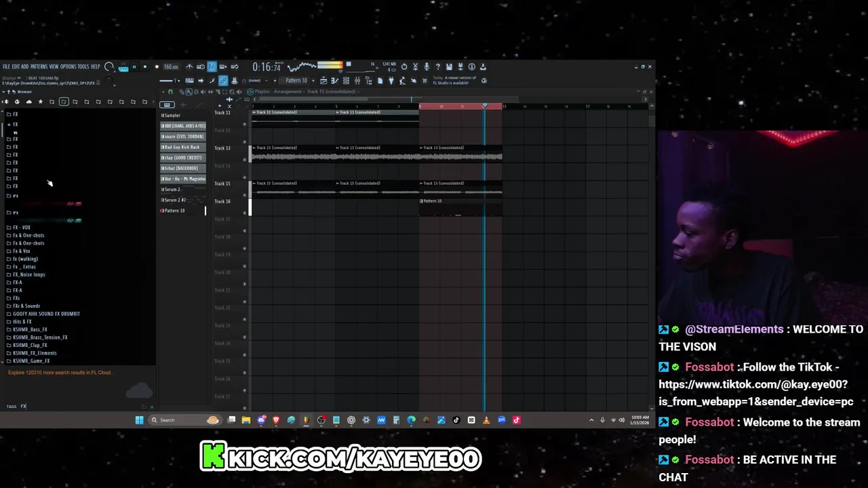Toggle blend/overdub recording button
This screenshot has width=868, height=488.
223,66
